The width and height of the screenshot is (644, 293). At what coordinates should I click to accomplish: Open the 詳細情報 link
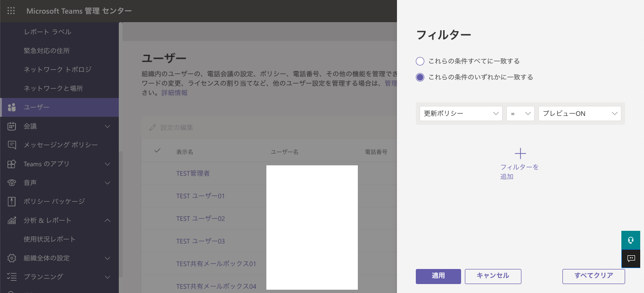coord(174,93)
